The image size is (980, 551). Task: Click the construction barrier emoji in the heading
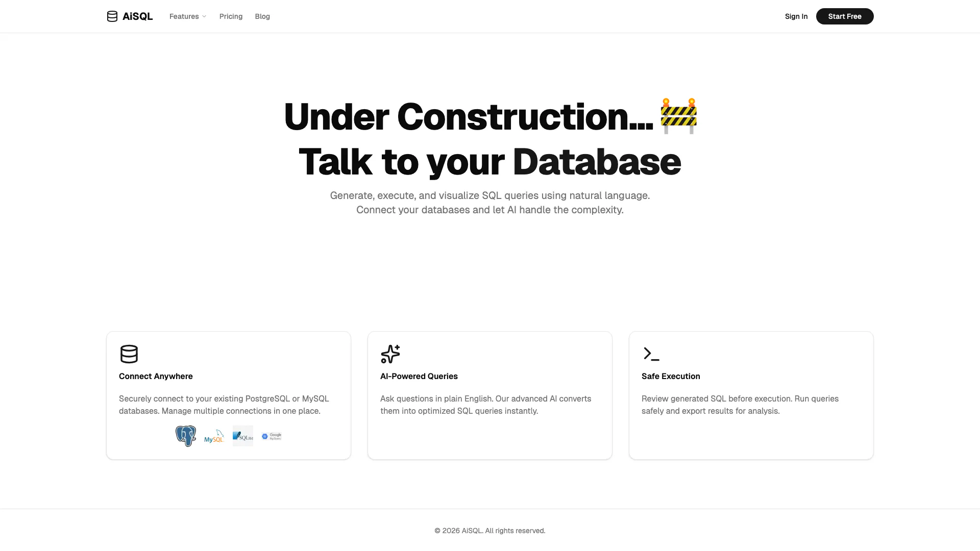coord(678,116)
